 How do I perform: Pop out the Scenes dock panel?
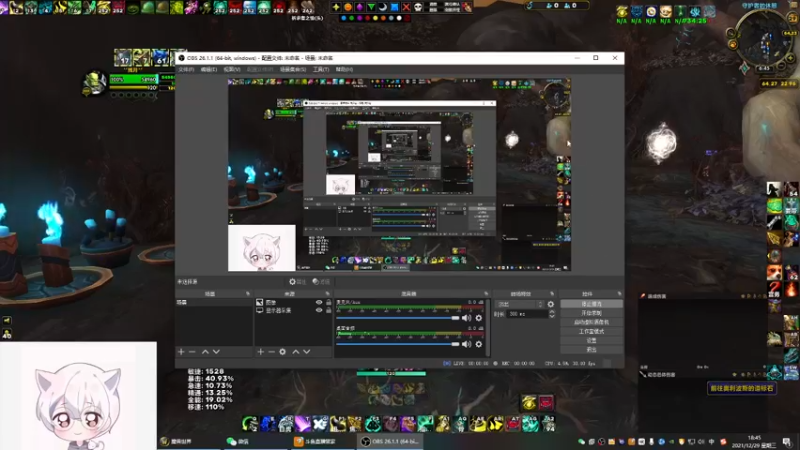(x=248, y=294)
